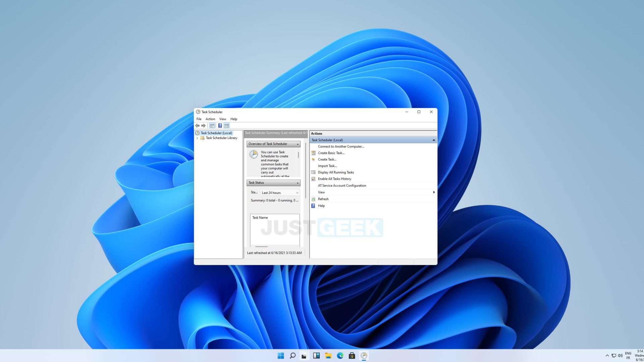Click the taskbar clock and date
644x362 pixels.
click(639, 356)
